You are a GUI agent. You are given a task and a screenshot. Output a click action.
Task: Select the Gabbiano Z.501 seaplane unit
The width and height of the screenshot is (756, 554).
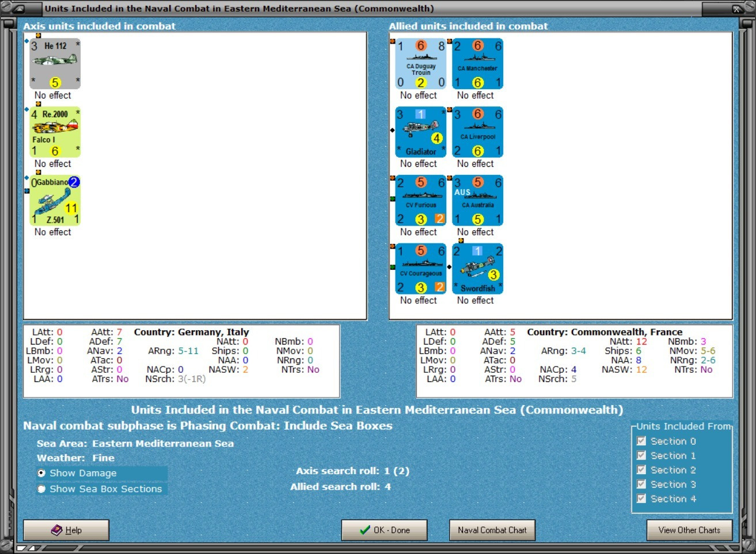55,201
